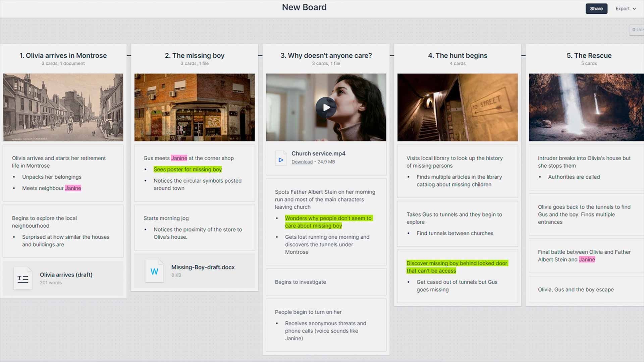Click the green highlighted 'Sees poster for missing boy'
Viewport: 644px width, 362px height.
[x=187, y=170]
